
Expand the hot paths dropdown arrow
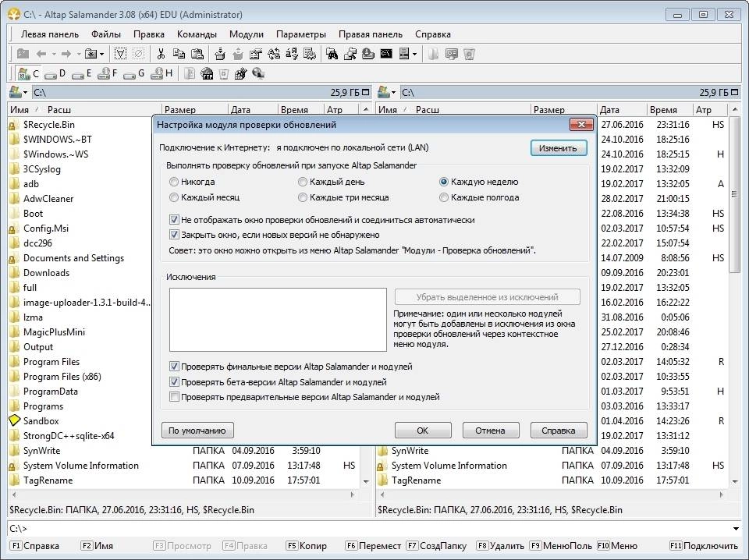[101, 54]
